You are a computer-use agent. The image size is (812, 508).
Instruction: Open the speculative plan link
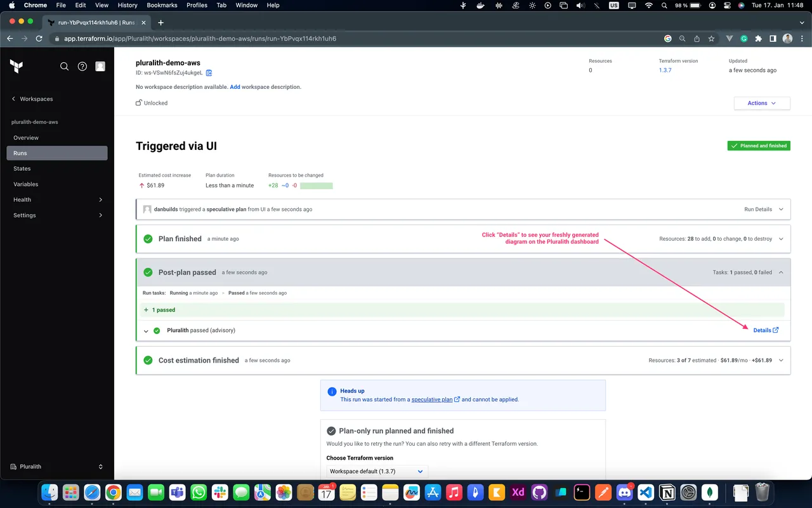click(x=432, y=399)
